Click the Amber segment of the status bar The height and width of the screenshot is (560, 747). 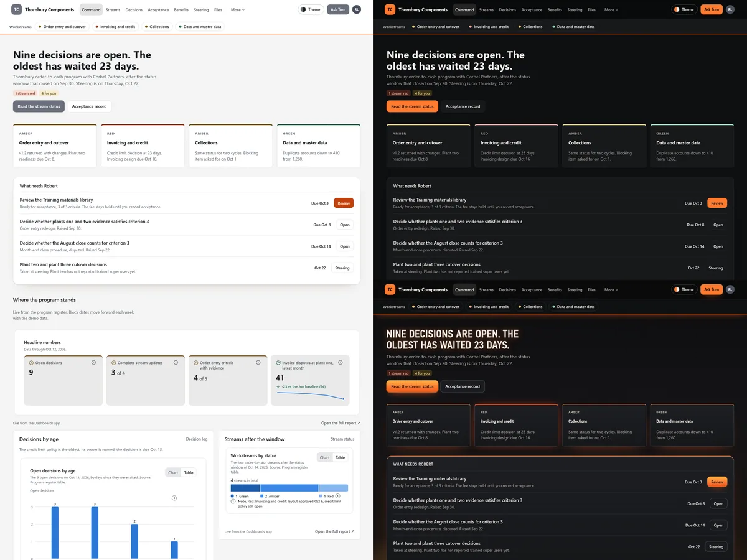point(289,488)
